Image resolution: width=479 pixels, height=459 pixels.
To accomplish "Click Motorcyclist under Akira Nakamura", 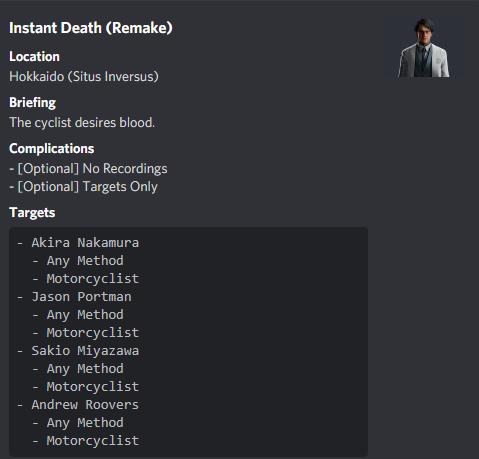I will [93, 279].
